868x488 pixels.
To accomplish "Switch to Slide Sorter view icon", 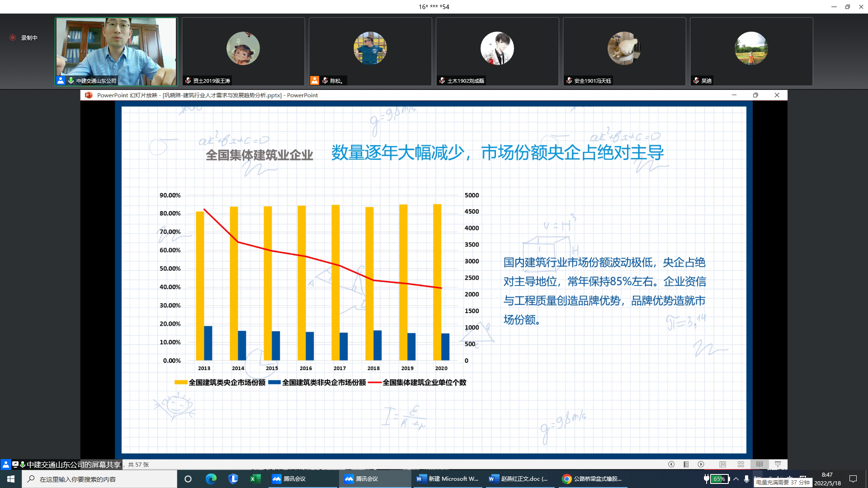I will pos(741,464).
